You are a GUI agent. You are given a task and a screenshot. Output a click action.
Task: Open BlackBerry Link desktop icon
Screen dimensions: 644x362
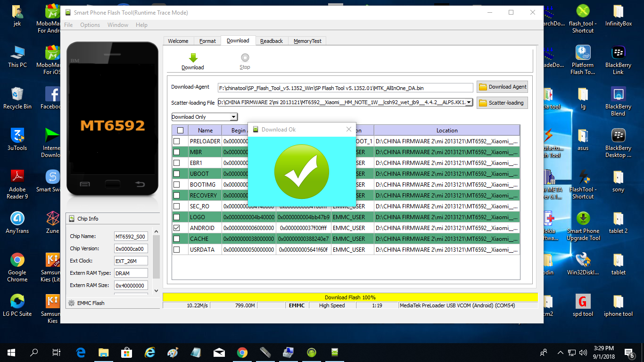618,60
